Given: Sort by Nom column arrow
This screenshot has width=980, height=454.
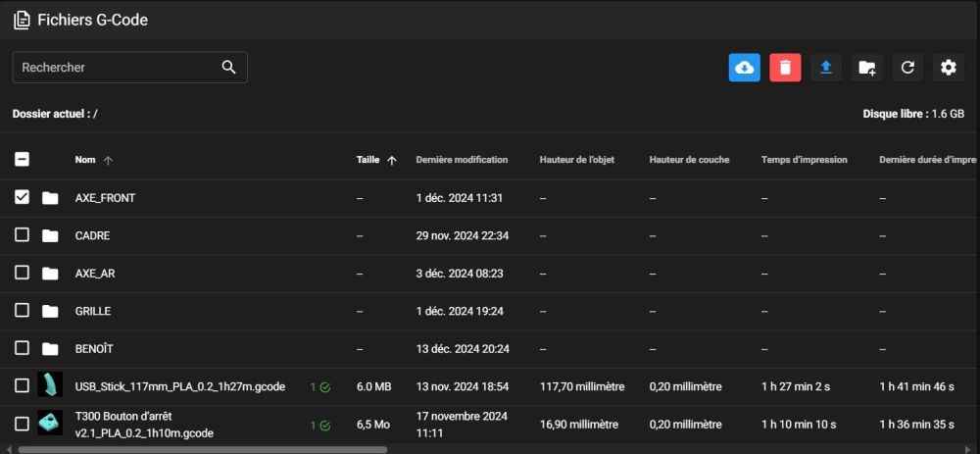Looking at the screenshot, I should point(108,160).
